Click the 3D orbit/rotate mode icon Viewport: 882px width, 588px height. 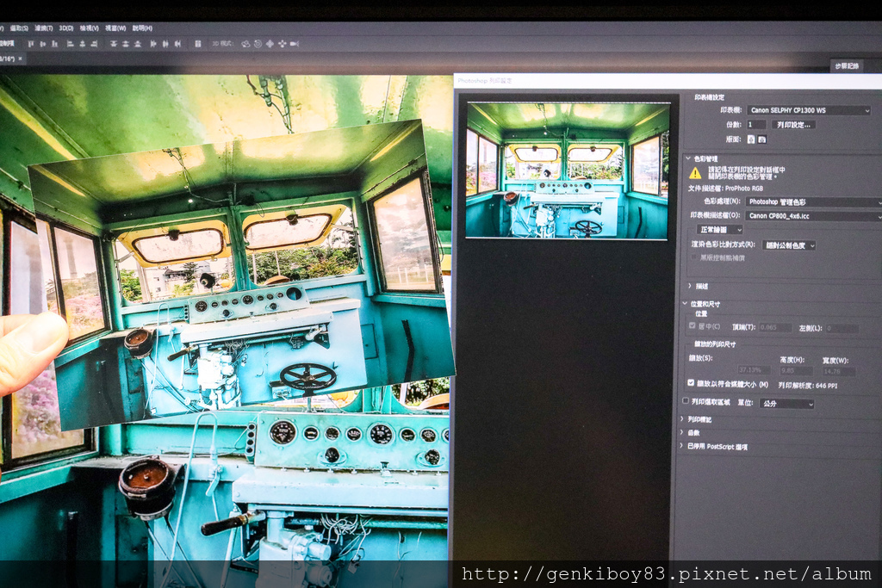point(245,44)
